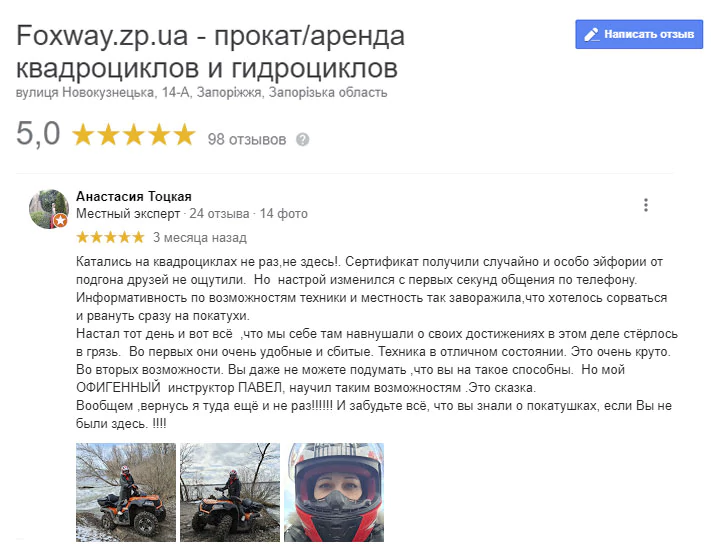
Task: Click the large five-star overall rating
Action: coord(134,135)
